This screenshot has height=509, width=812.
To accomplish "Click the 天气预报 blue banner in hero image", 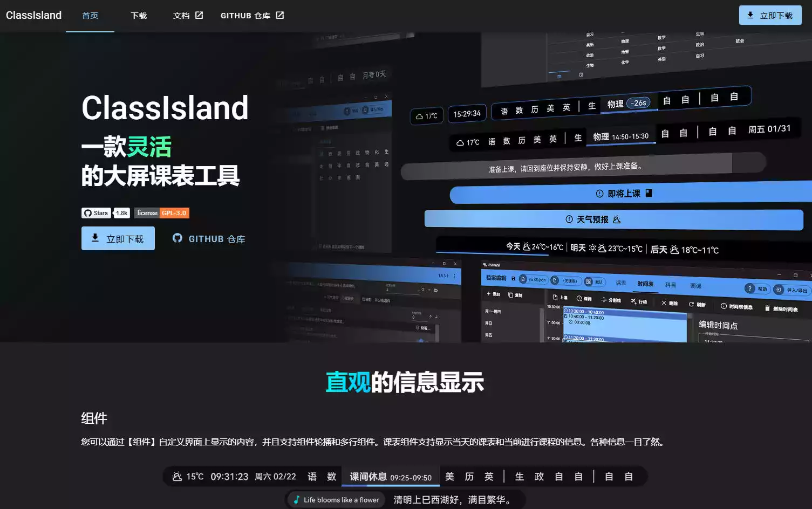I will click(x=614, y=219).
